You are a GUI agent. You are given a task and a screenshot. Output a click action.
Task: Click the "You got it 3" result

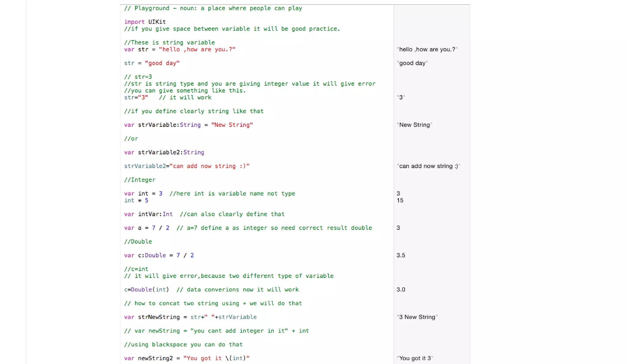415,358
